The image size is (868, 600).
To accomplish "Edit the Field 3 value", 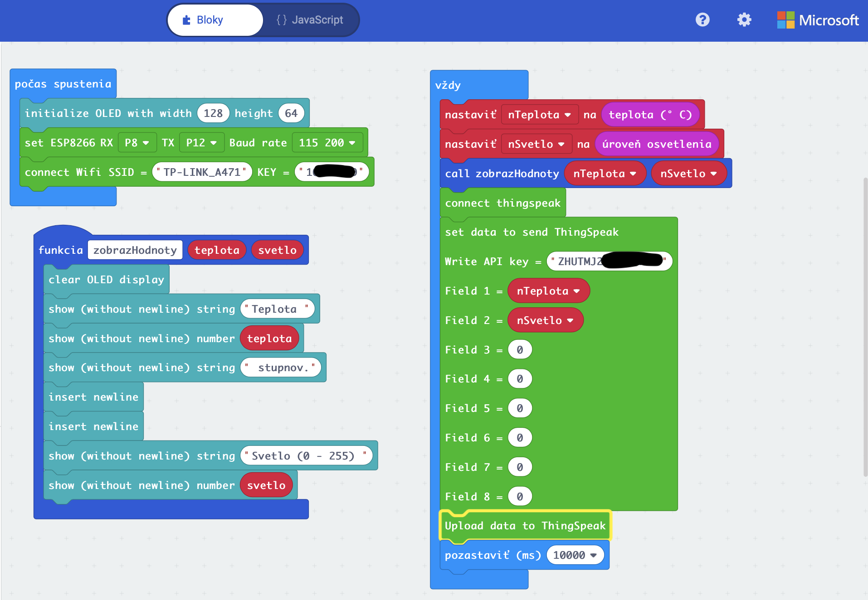I will (x=520, y=350).
